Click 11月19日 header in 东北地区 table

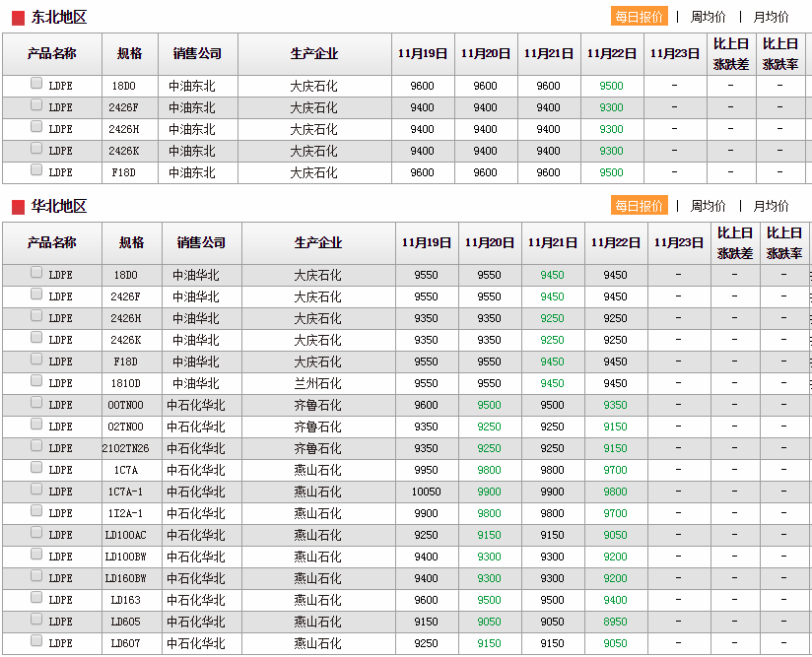coord(423,54)
